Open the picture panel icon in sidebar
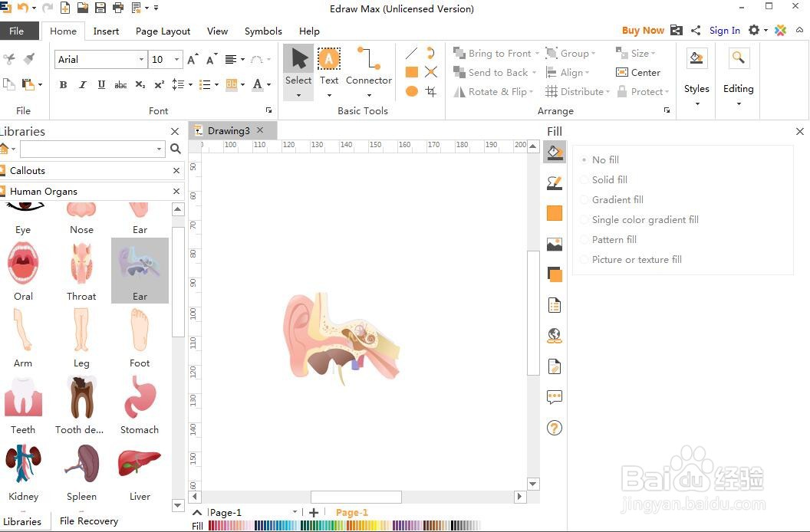This screenshot has height=532, width=810. pyautogui.click(x=555, y=244)
